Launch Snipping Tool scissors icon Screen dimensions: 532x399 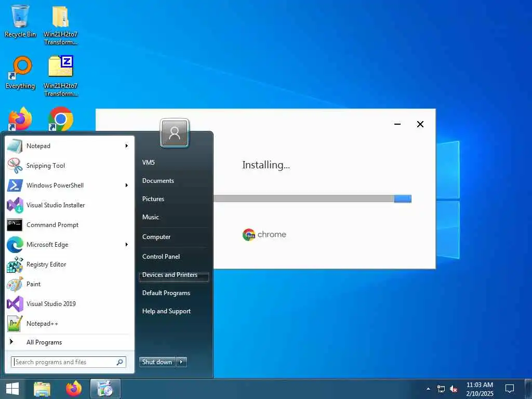pyautogui.click(x=15, y=166)
